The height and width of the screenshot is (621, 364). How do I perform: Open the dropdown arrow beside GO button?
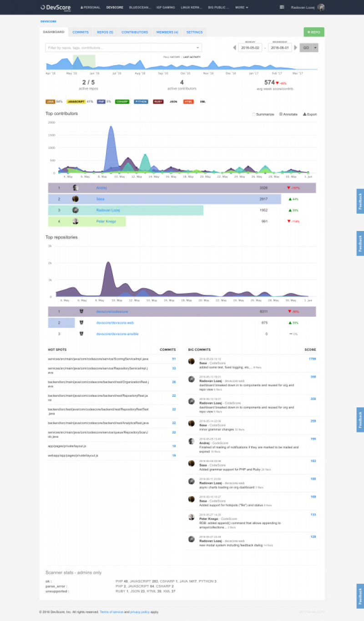[315, 48]
